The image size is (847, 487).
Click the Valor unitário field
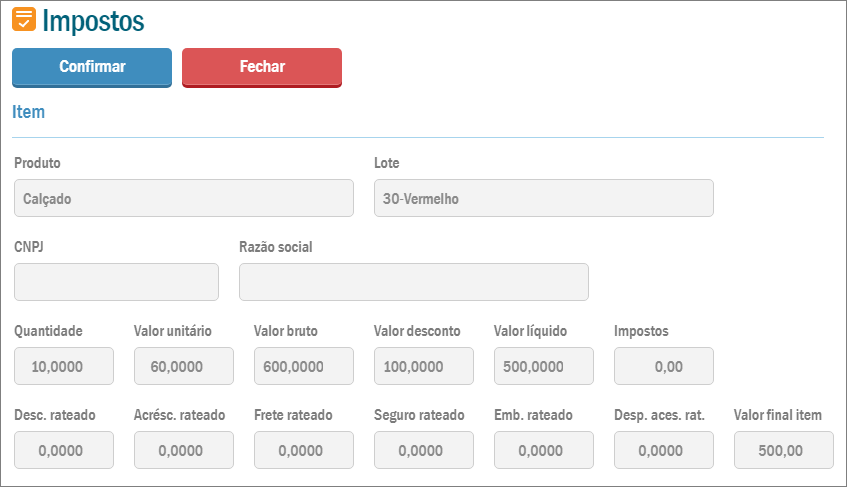pos(184,366)
